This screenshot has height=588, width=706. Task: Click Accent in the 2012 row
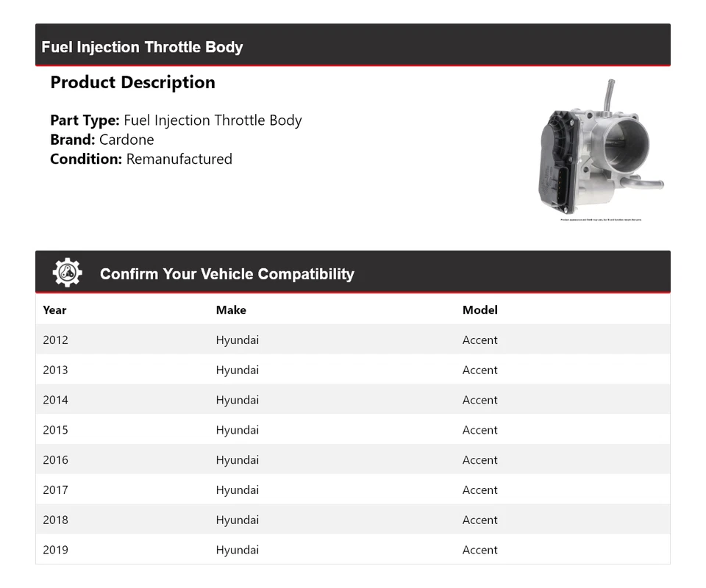click(479, 340)
